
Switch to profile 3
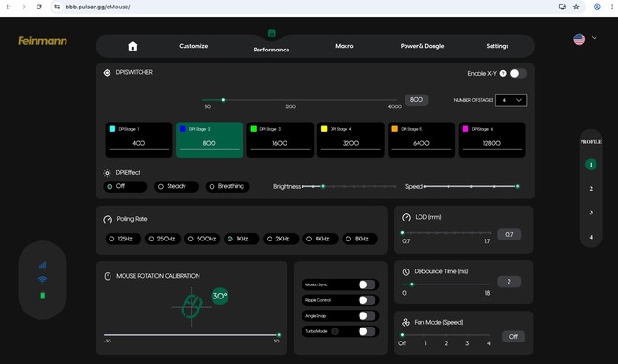[x=591, y=212]
